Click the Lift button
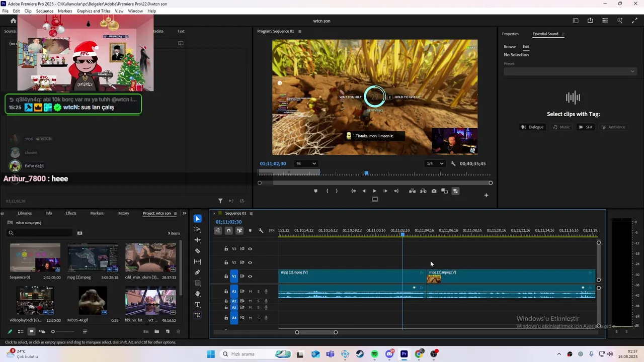The height and width of the screenshot is (362, 644). [x=412, y=191]
